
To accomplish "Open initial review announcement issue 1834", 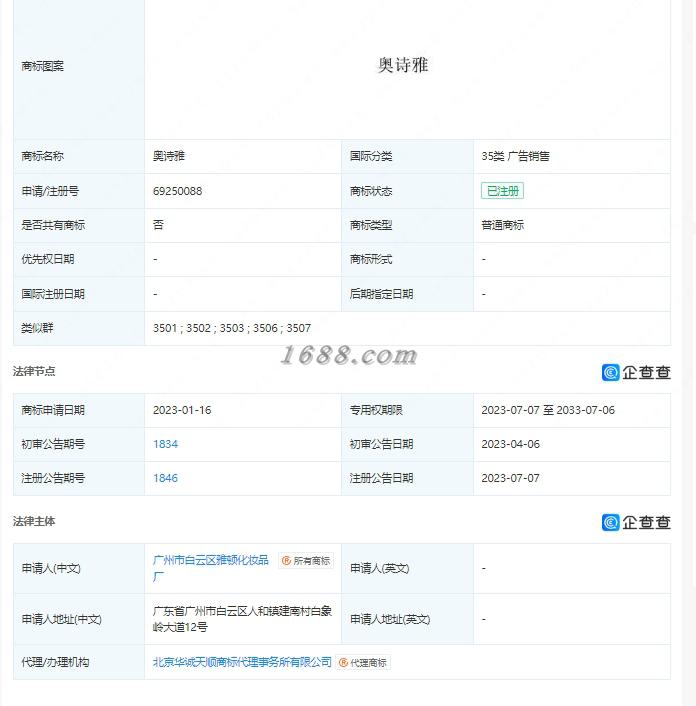I will 165,444.
